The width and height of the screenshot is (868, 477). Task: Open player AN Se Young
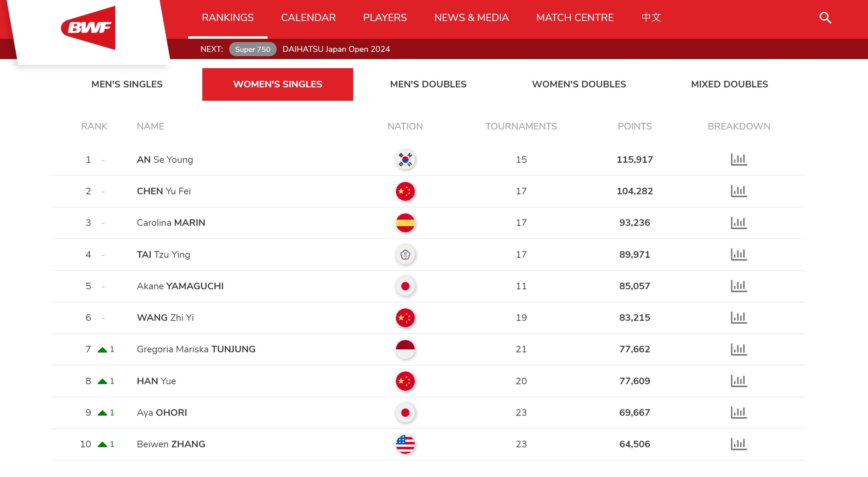click(x=165, y=159)
